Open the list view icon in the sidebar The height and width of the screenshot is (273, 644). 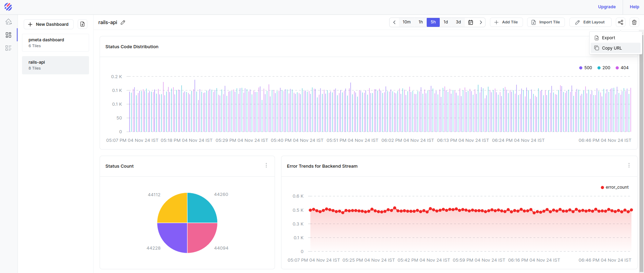pyautogui.click(x=9, y=48)
